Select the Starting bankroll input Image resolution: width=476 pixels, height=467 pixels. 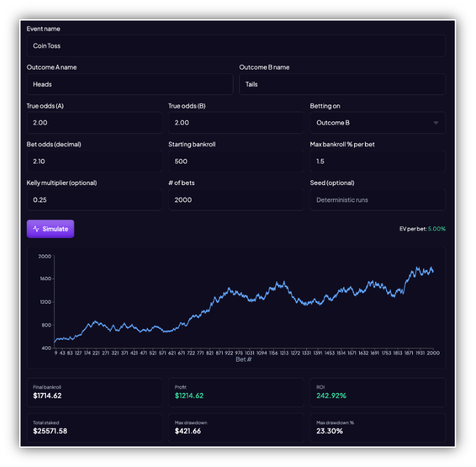pyautogui.click(x=235, y=161)
